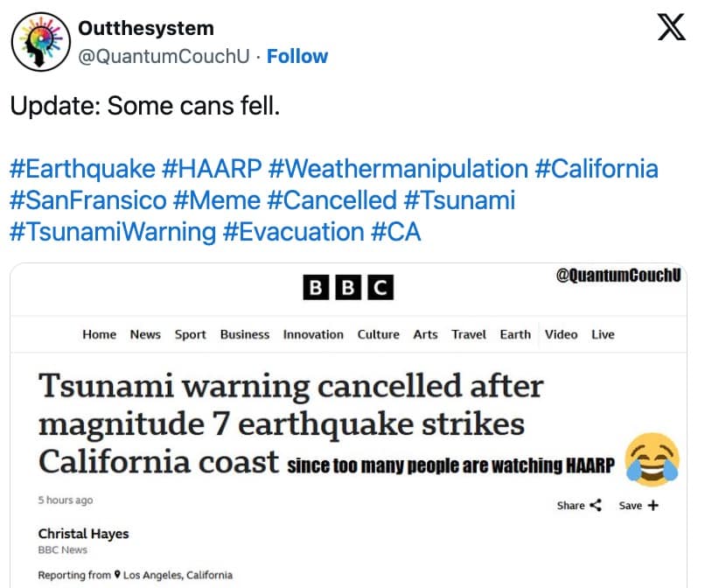Click the location pin next to Los Angeles
The height and width of the screenshot is (588, 705).
click(118, 576)
